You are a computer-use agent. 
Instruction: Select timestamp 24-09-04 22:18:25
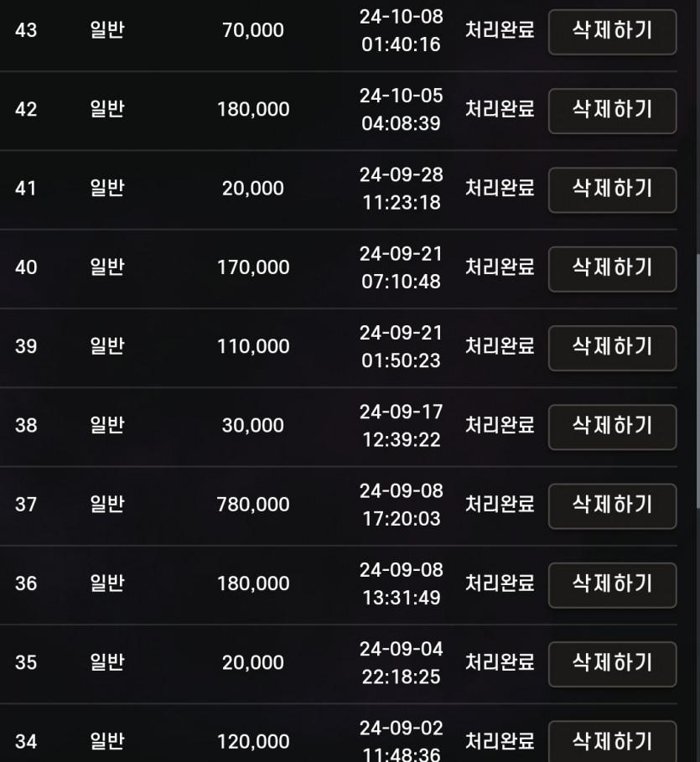tap(402, 663)
